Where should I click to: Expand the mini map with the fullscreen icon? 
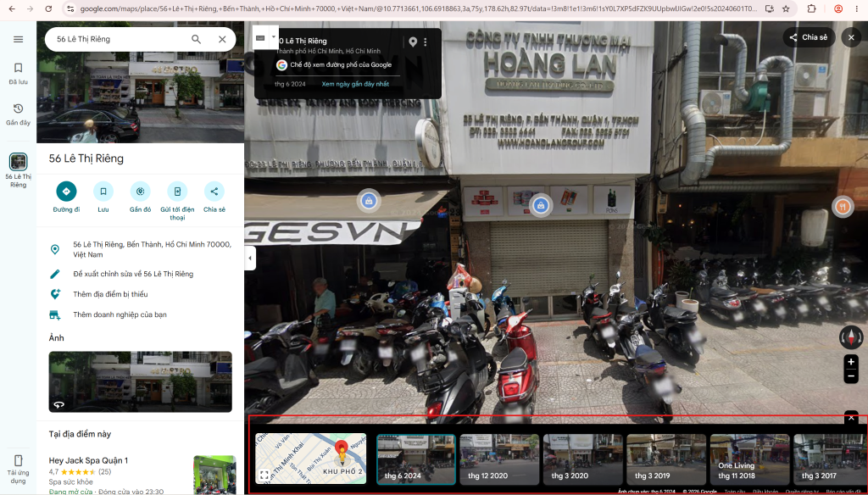tap(264, 475)
